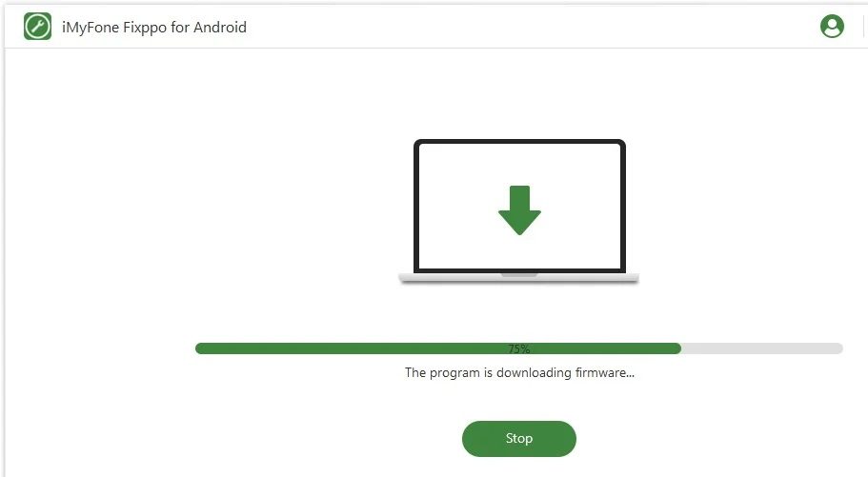Click the Fixppo wrench logo icon
868x477 pixels.
38,27
